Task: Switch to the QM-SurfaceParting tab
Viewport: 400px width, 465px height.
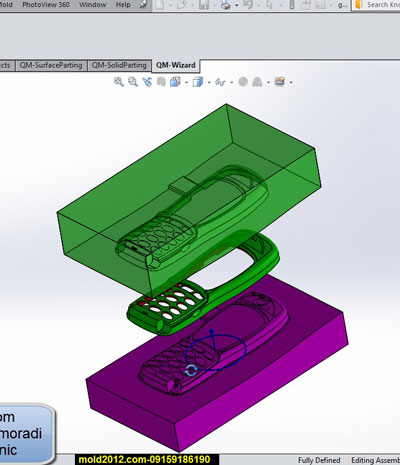Action: pyautogui.click(x=51, y=65)
